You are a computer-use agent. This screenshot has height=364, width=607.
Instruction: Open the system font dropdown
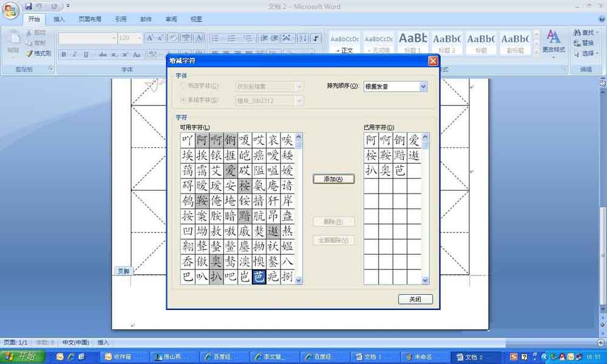299,101
